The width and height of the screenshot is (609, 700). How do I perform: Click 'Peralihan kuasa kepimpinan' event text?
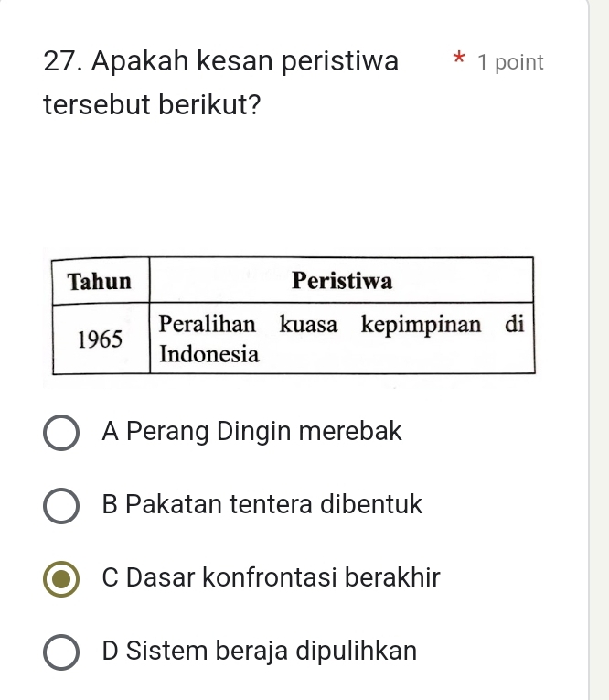tap(320, 324)
